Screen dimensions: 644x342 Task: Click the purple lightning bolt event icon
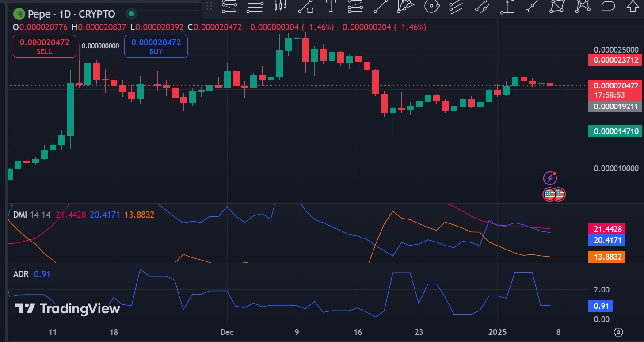tap(549, 178)
